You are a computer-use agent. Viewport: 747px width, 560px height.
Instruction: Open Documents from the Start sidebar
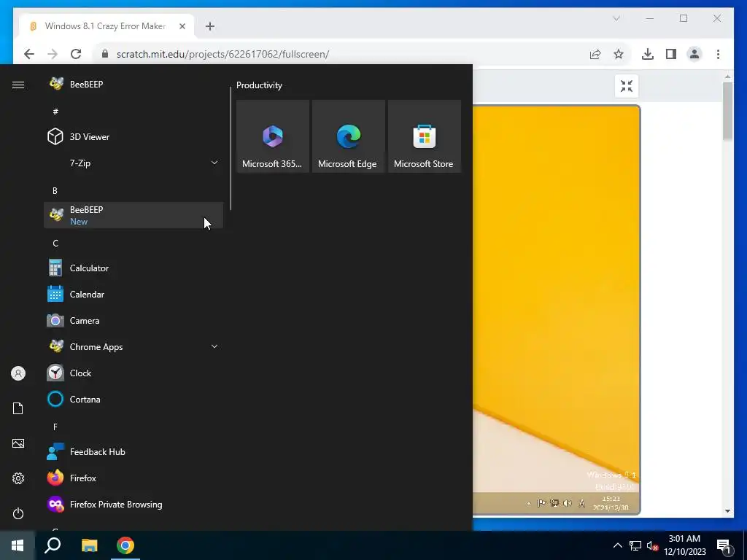(18, 408)
